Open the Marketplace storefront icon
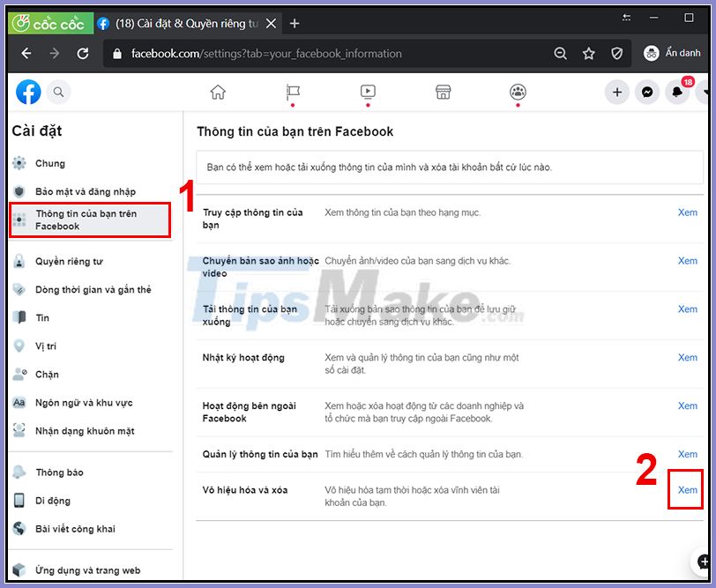716x588 pixels. point(443,92)
